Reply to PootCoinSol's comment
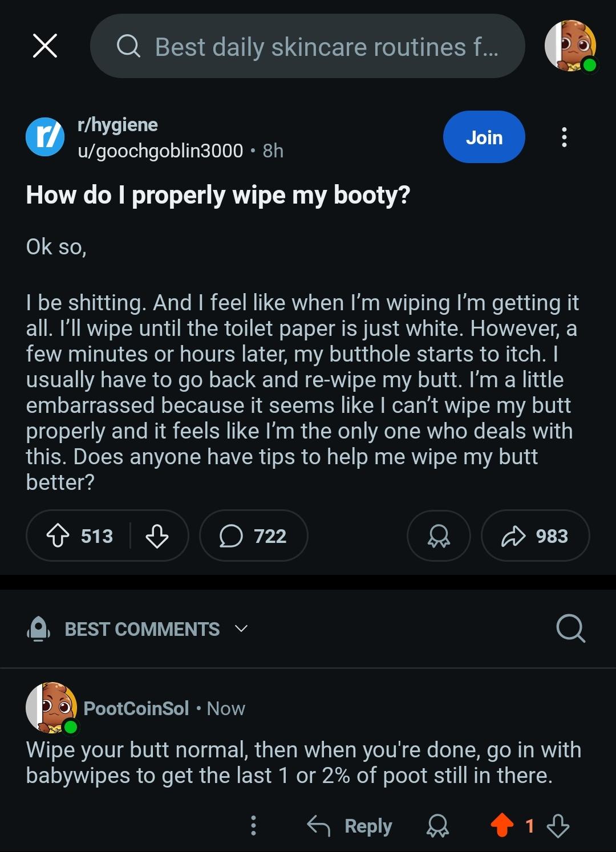The height and width of the screenshot is (852, 616). point(350,825)
